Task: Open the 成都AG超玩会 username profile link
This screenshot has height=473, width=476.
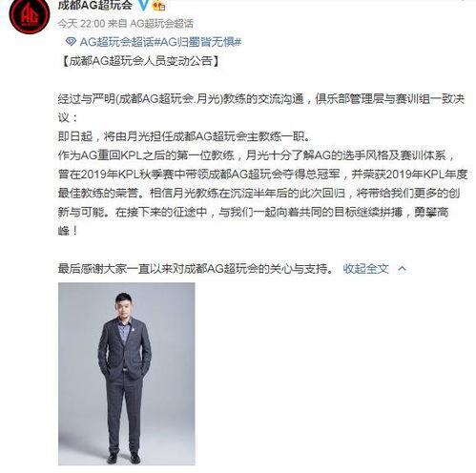Action: tap(94, 5)
